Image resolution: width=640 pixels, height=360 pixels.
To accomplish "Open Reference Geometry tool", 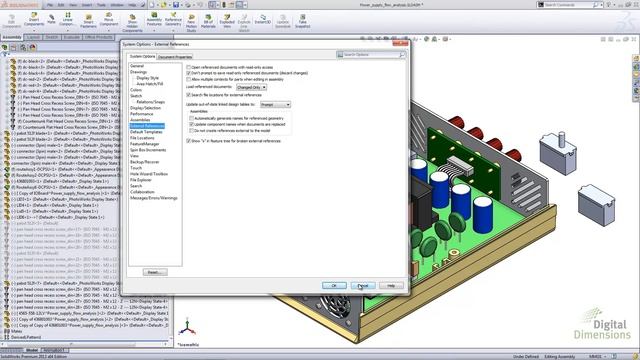I will (x=173, y=19).
